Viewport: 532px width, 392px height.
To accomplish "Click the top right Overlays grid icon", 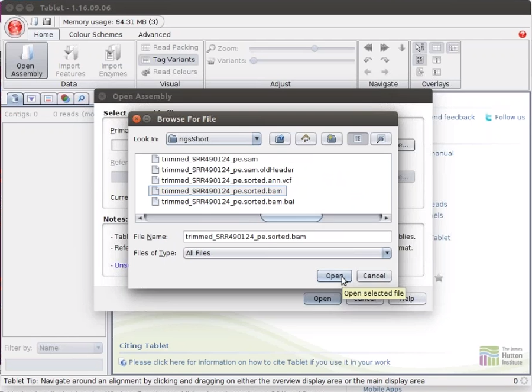I will [453, 48].
